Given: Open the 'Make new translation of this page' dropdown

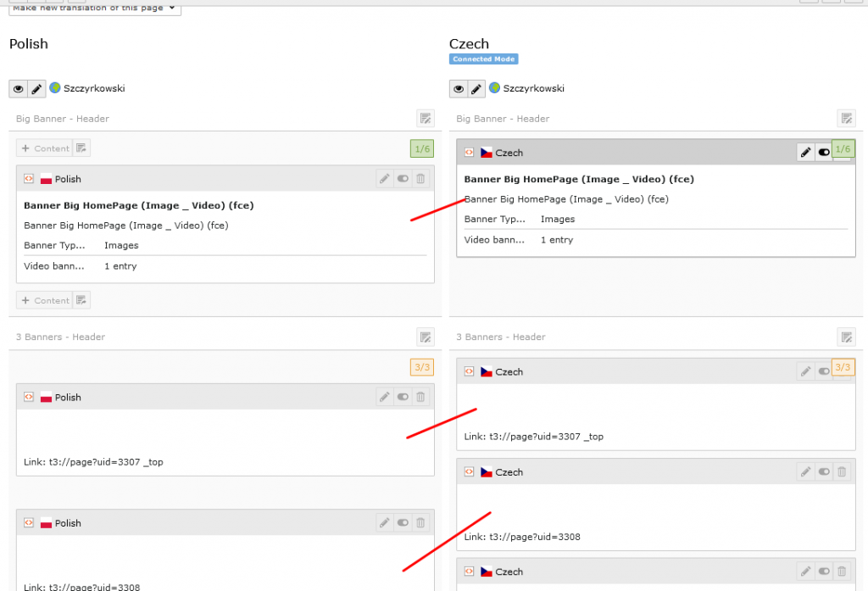Looking at the screenshot, I should point(95,8).
